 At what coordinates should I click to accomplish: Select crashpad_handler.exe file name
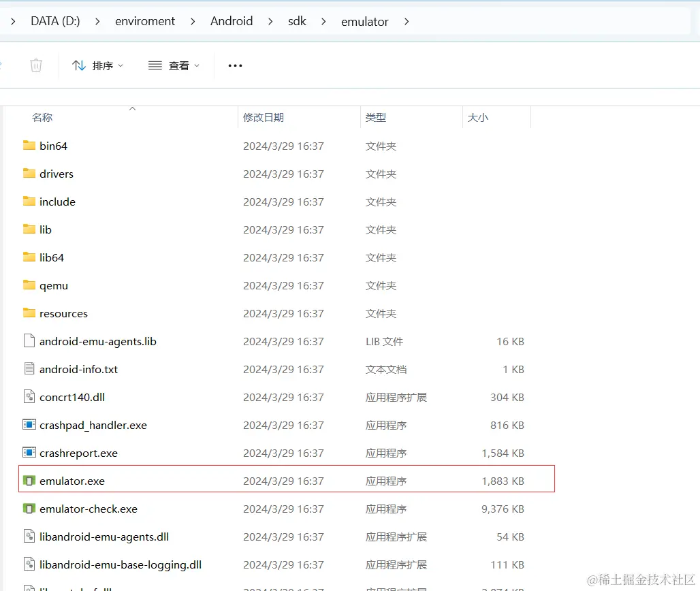point(93,426)
